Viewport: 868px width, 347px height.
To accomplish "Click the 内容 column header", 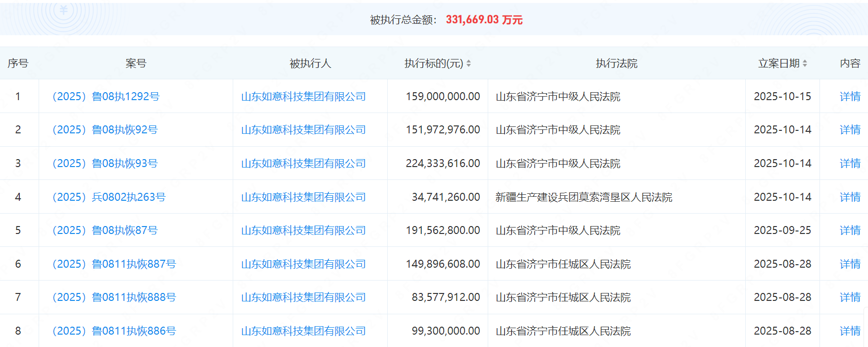I will click(x=850, y=63).
